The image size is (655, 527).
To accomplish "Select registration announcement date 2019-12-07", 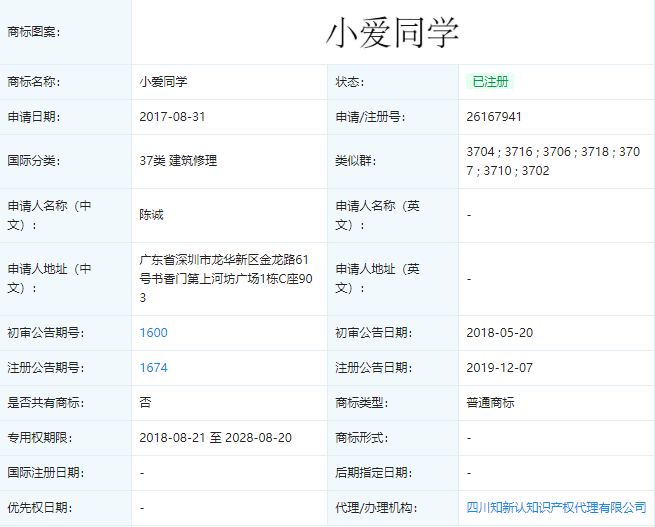I will point(500,368).
